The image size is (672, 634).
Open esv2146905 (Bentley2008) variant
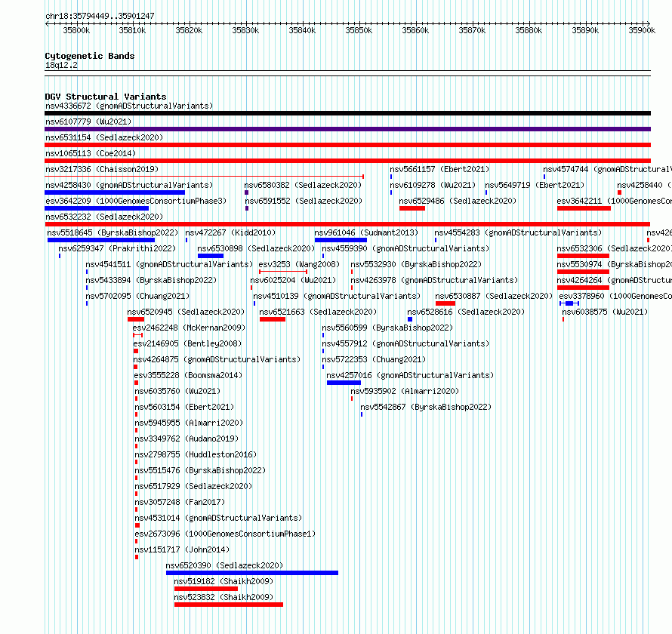tap(187, 343)
